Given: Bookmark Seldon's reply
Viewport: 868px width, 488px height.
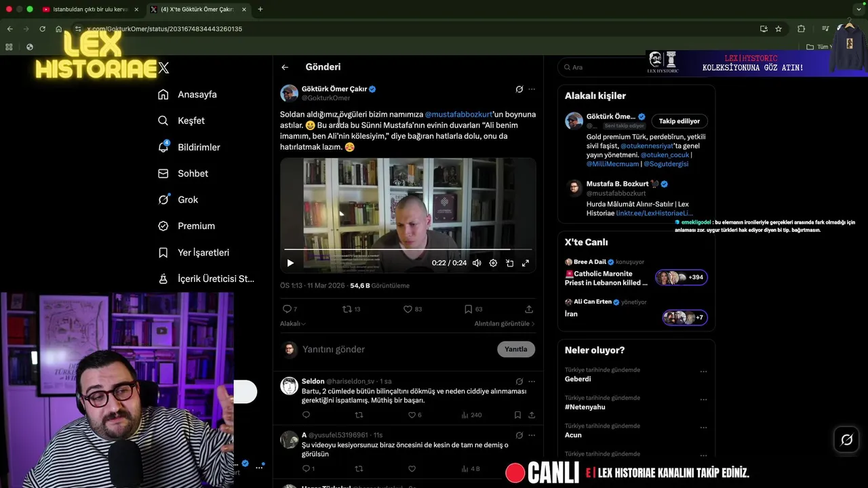Looking at the screenshot, I should coord(517,415).
